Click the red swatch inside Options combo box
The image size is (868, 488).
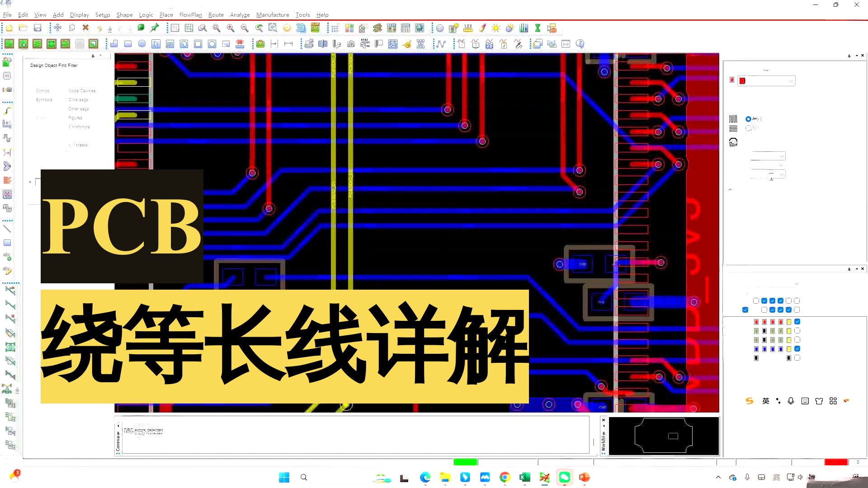[x=742, y=81]
